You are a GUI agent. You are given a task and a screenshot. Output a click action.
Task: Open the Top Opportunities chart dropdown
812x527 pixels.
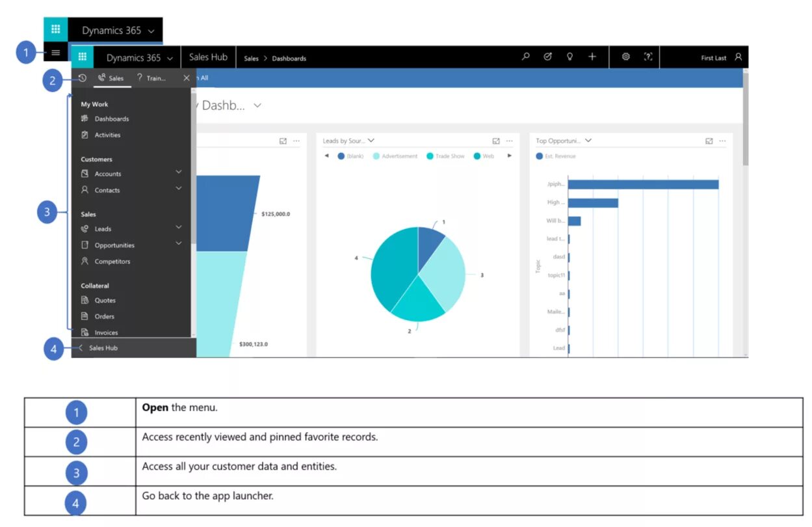[x=588, y=141]
